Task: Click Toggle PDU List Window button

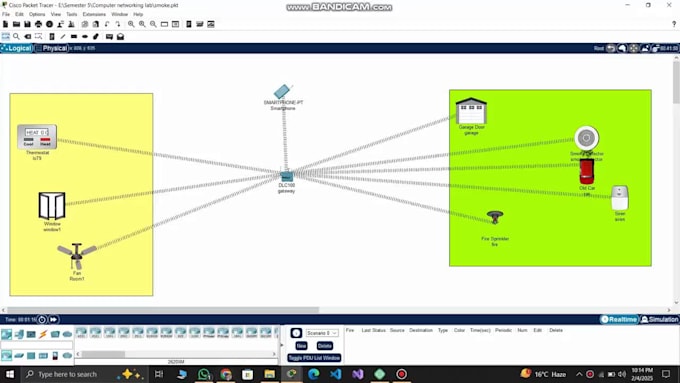Action: tap(314, 358)
